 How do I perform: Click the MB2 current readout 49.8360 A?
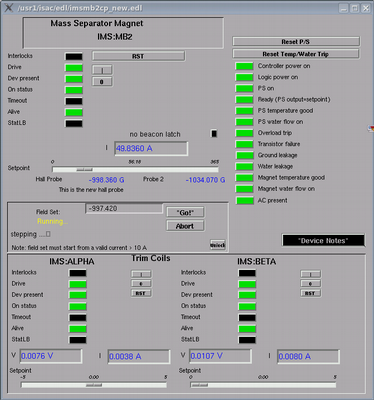pyautogui.click(x=151, y=149)
